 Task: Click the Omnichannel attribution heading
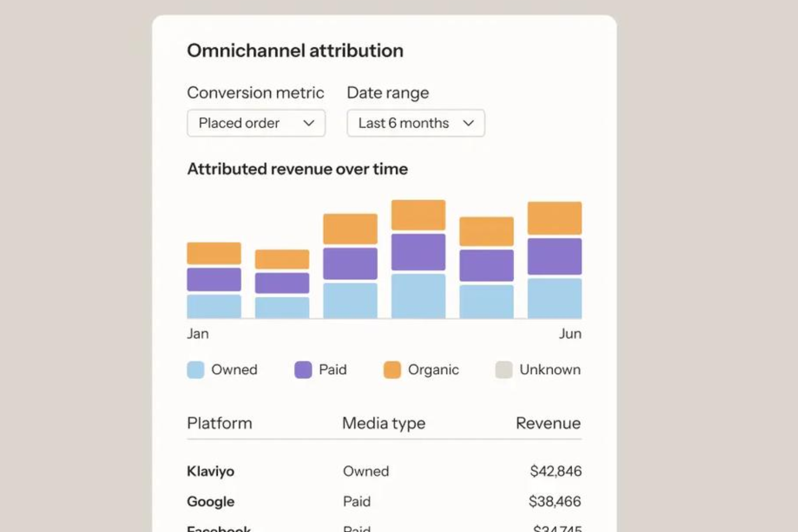(x=295, y=50)
